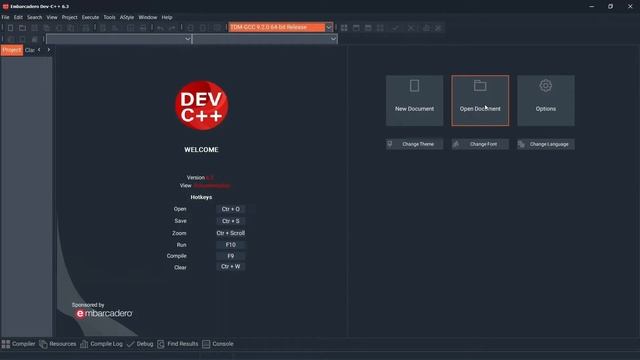Open the File menu
This screenshot has height=360, width=640.
[x=5, y=17]
